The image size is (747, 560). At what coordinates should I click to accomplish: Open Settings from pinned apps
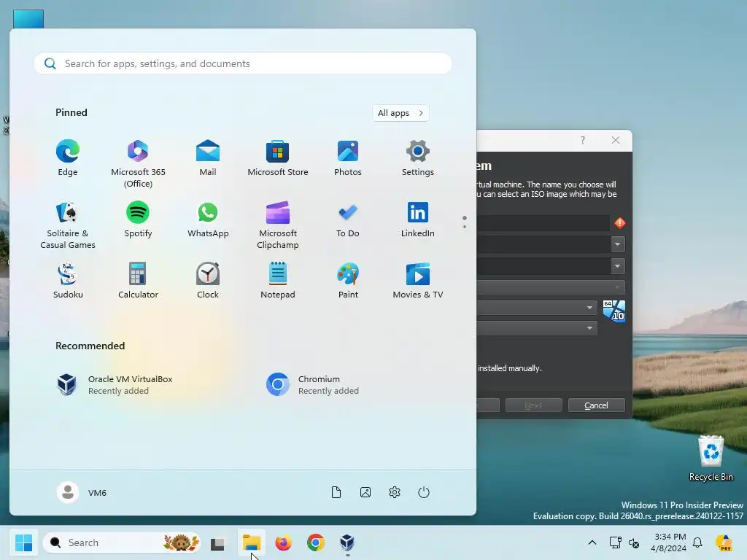tap(418, 158)
